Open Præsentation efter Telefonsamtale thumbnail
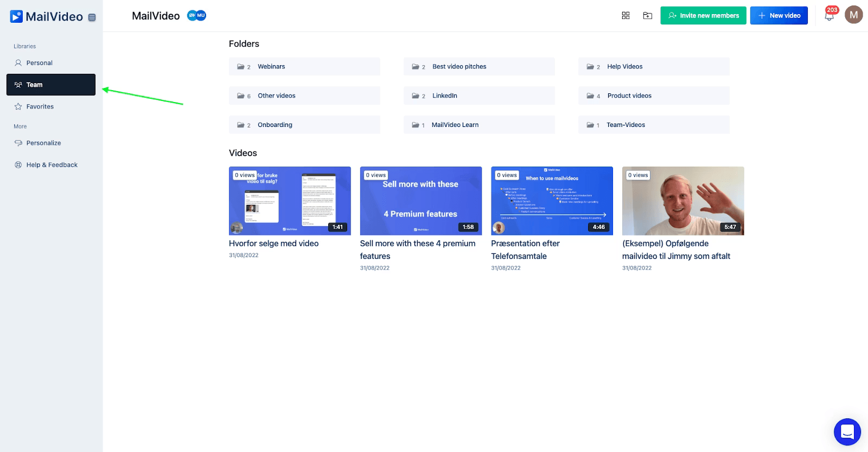868x452 pixels. [552, 201]
